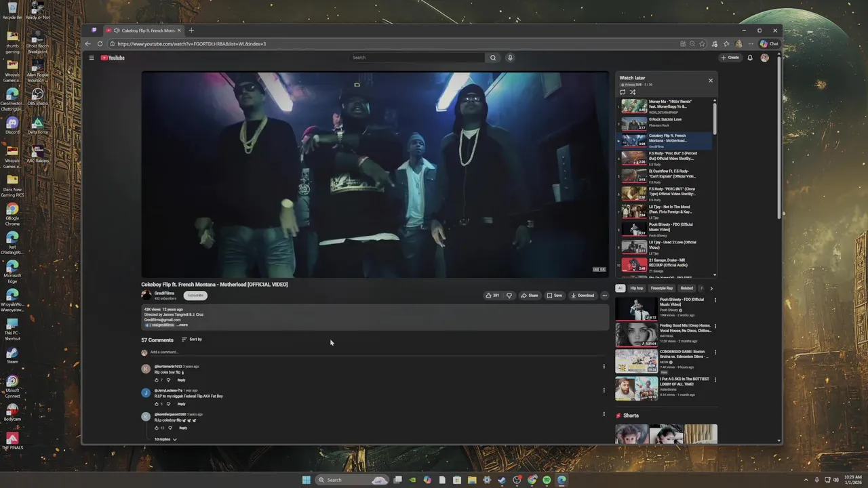Image resolution: width=868 pixels, height=488 pixels.
Task: Open the comments Sort by dropdown
Action: click(192, 340)
